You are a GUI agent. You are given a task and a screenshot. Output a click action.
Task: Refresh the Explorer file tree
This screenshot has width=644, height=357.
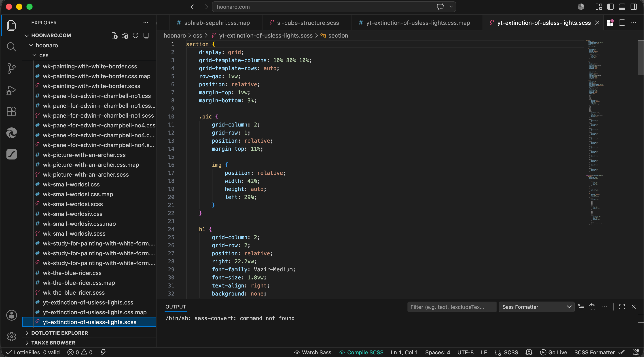(136, 36)
